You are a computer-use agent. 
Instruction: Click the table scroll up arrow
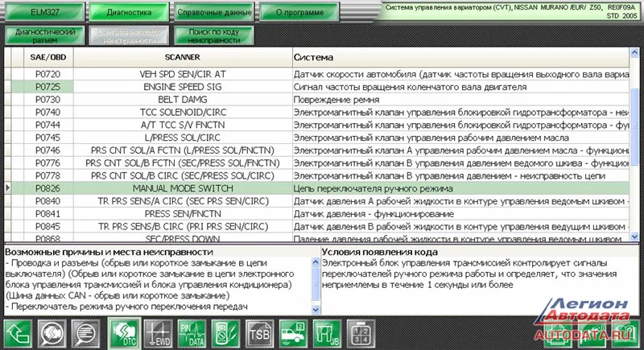coord(634,52)
